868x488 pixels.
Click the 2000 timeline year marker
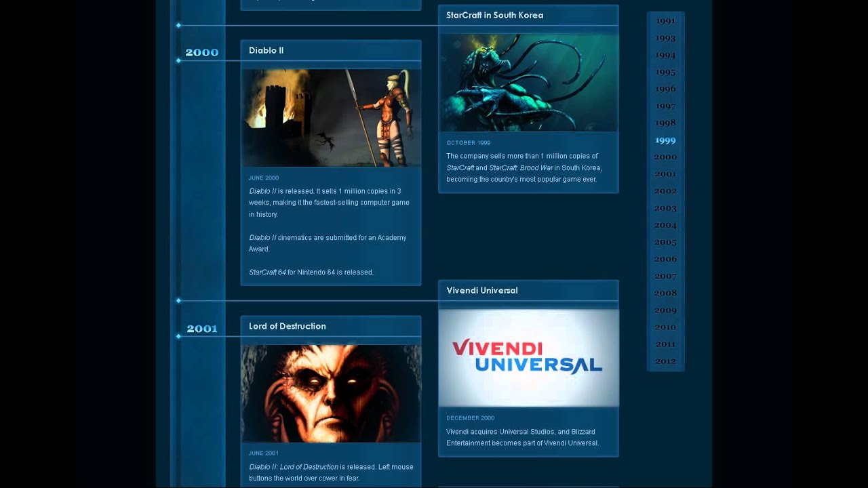click(x=201, y=52)
